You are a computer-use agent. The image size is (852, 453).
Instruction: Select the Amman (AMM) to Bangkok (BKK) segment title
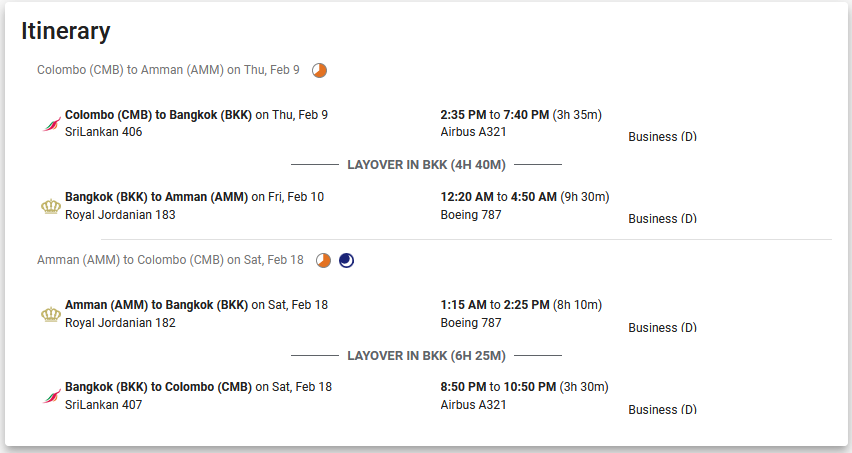click(x=156, y=305)
